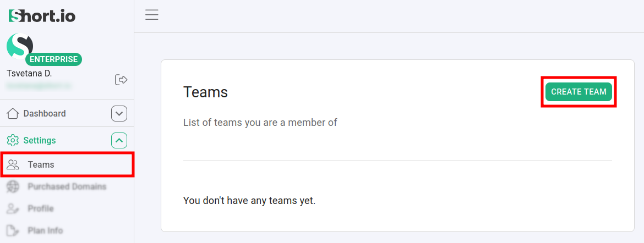Click the Plan Info document icon
Viewport: 644px width, 243px height.
click(x=13, y=231)
